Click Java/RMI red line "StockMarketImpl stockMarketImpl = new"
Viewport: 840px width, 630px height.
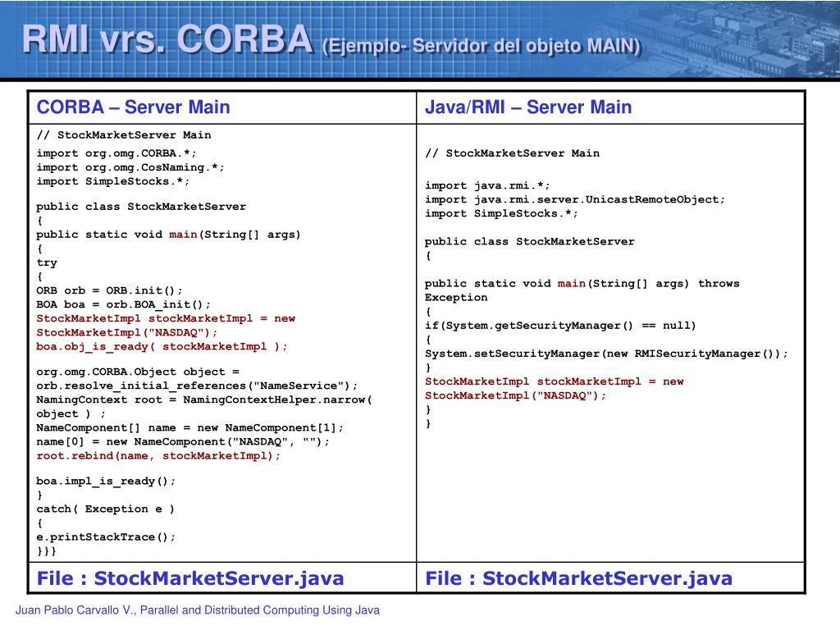(x=555, y=381)
